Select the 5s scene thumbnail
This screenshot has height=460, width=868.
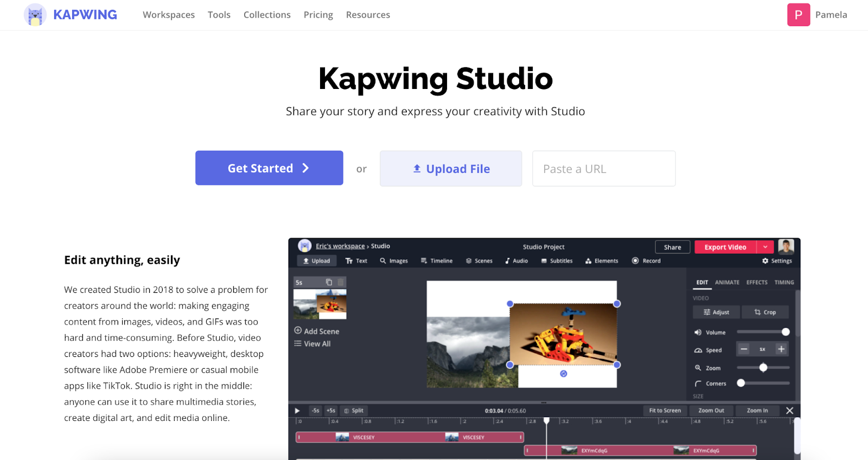[x=320, y=304]
